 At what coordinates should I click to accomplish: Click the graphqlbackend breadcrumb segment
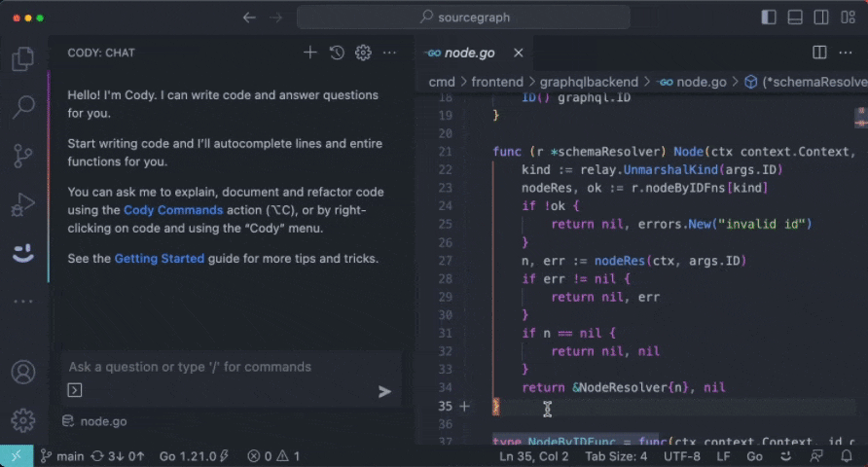click(x=589, y=82)
